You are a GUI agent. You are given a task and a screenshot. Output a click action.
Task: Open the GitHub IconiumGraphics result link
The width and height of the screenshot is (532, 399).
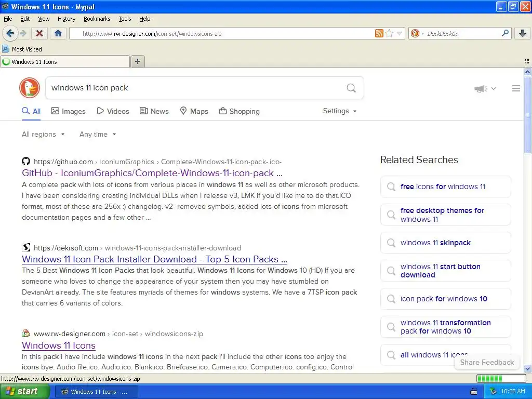[x=152, y=173]
